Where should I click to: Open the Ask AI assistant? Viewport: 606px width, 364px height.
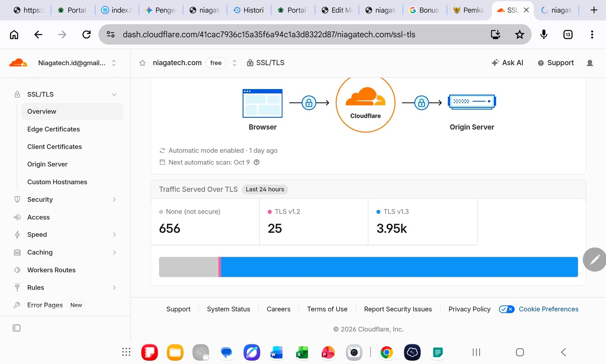tap(507, 63)
